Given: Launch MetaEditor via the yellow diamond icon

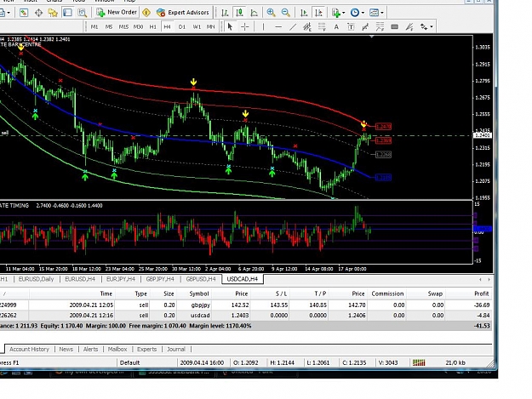Looking at the screenshot, I should (146, 13).
